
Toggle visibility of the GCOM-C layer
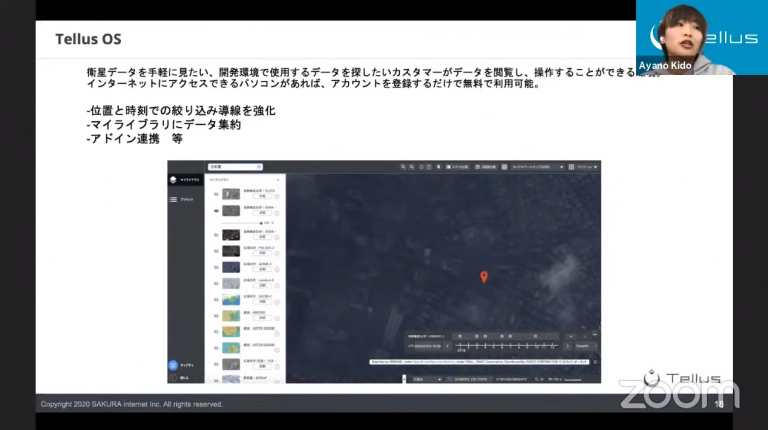pos(216,300)
